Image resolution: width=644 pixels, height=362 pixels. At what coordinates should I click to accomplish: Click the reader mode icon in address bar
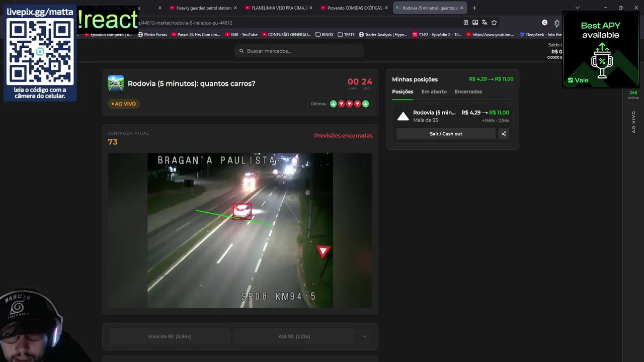[x=465, y=23]
